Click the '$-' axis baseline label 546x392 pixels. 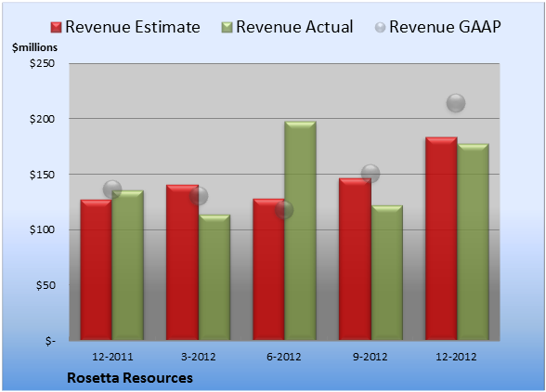[50, 341]
